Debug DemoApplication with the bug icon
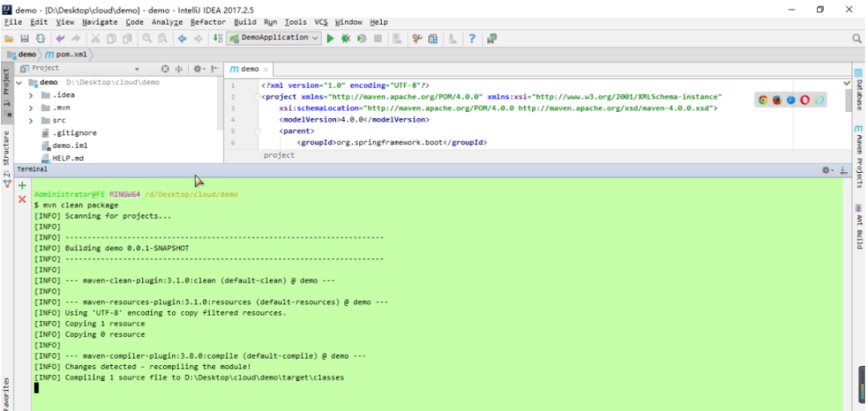868x411 pixels. [346, 39]
